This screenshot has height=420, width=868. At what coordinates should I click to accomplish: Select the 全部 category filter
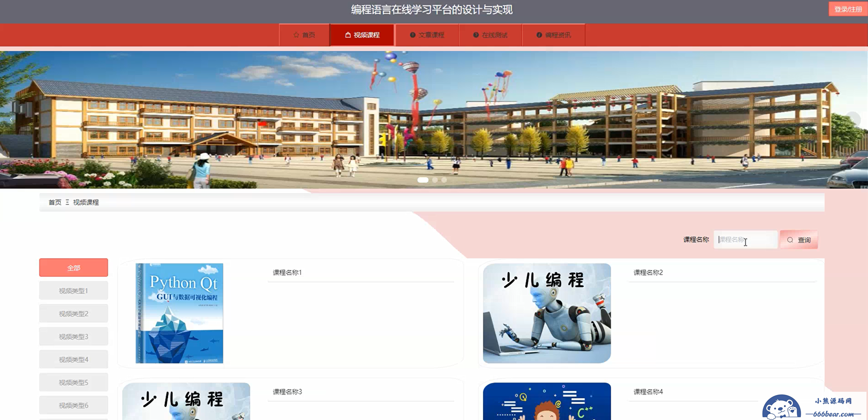tap(73, 268)
